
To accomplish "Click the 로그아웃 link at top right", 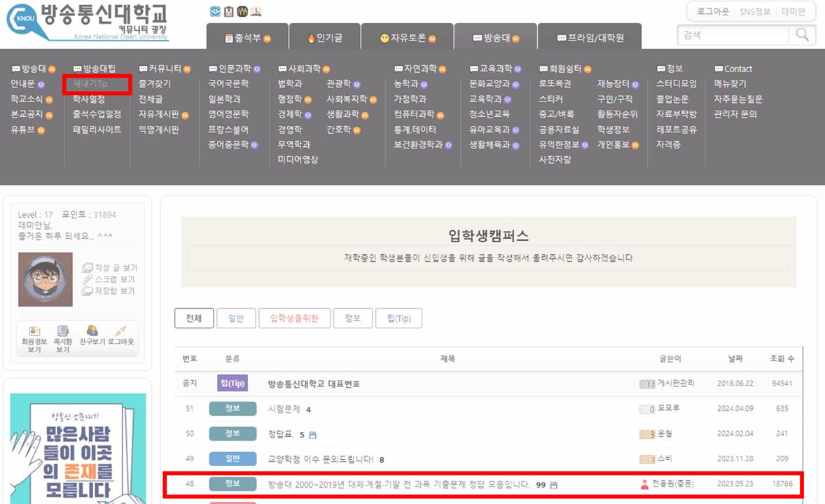I will click(x=712, y=12).
